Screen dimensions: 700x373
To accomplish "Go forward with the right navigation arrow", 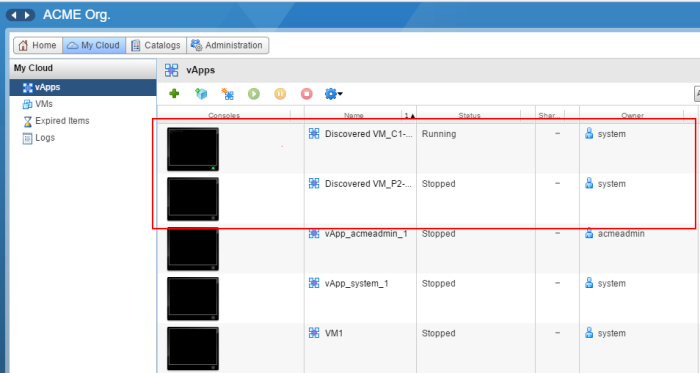I will point(27,15).
